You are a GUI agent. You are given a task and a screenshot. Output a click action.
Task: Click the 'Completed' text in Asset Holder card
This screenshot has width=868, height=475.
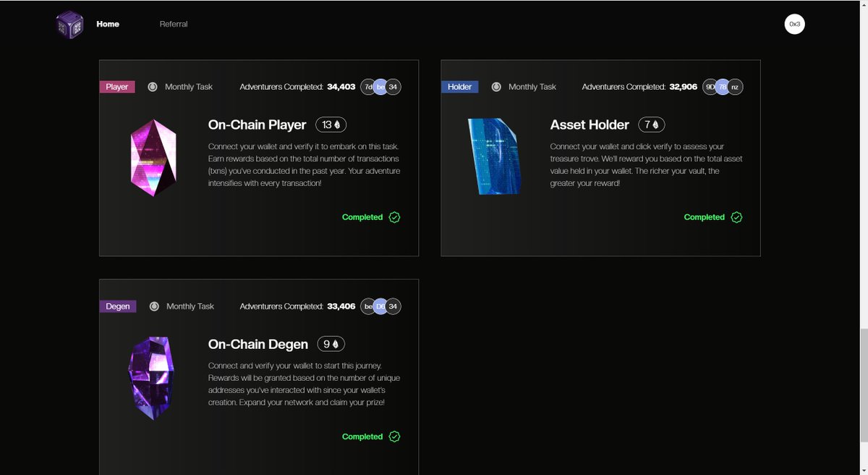[705, 217]
